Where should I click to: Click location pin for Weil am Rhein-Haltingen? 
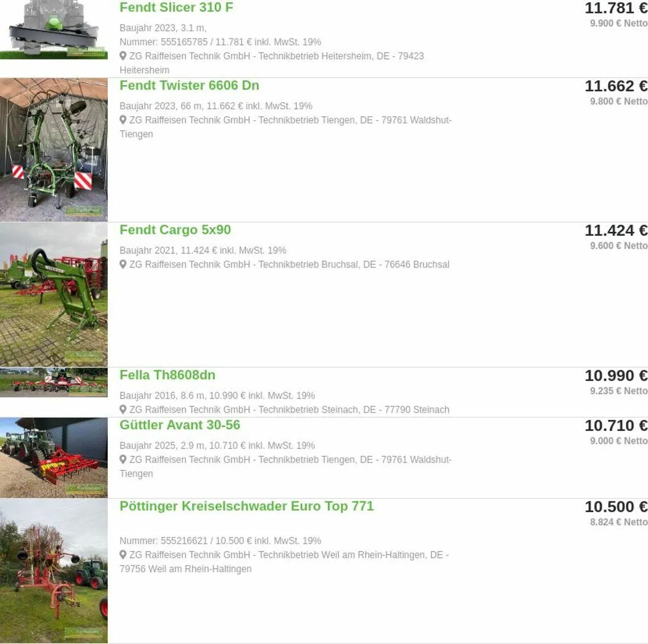[x=123, y=554]
